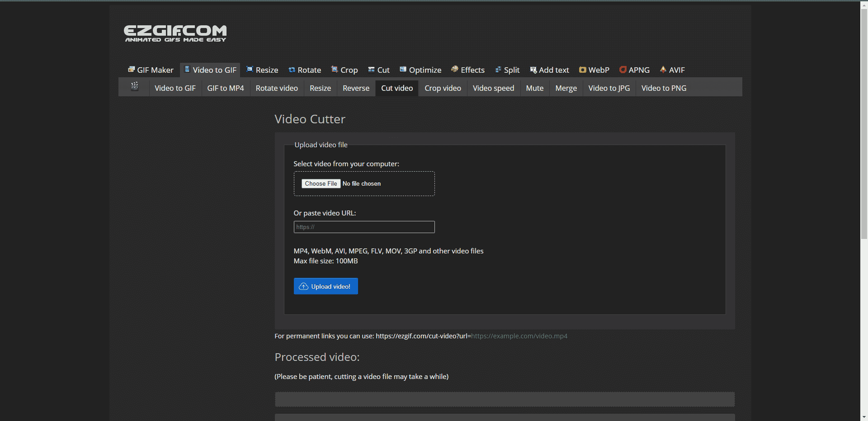Switch to the Rotate video tab
Screen dimensions: 868x421
(277, 88)
